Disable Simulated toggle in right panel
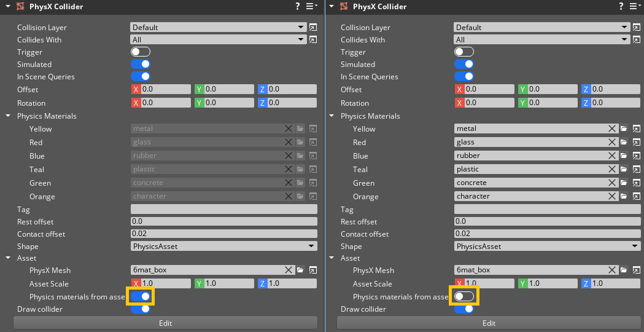The image size is (644, 332). [x=464, y=64]
